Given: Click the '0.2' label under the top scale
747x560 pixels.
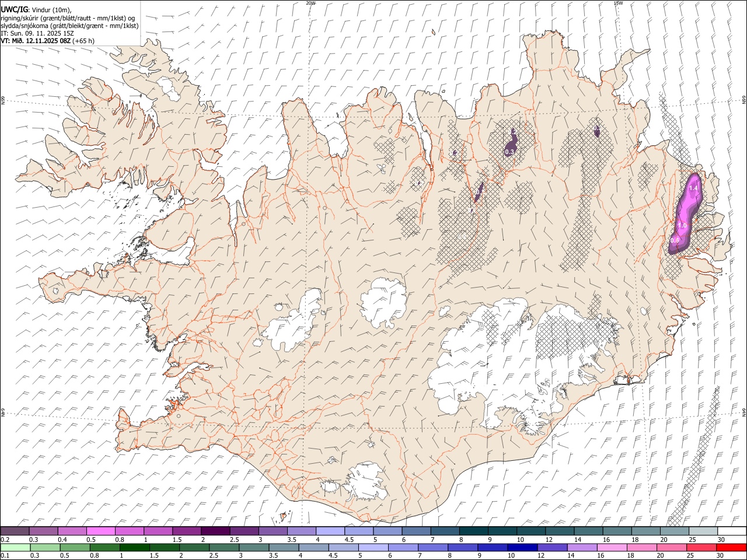Looking at the screenshot, I should click(x=4, y=539).
